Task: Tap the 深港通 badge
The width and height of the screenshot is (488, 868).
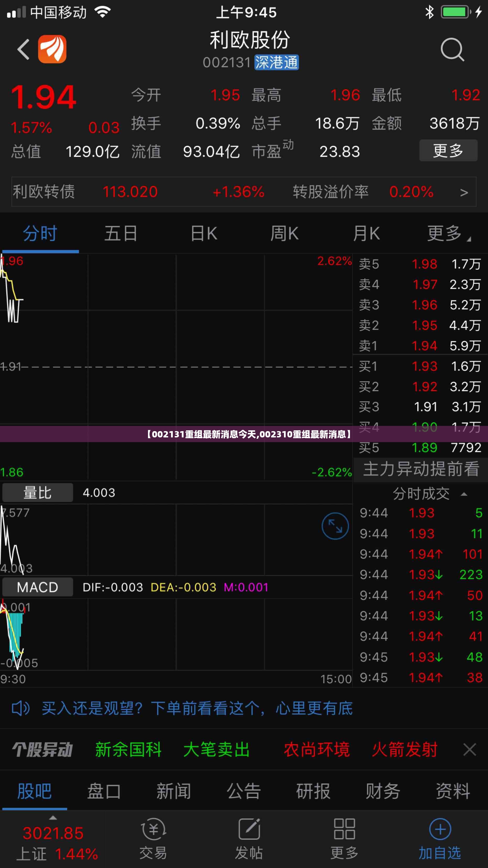Action: click(x=277, y=62)
